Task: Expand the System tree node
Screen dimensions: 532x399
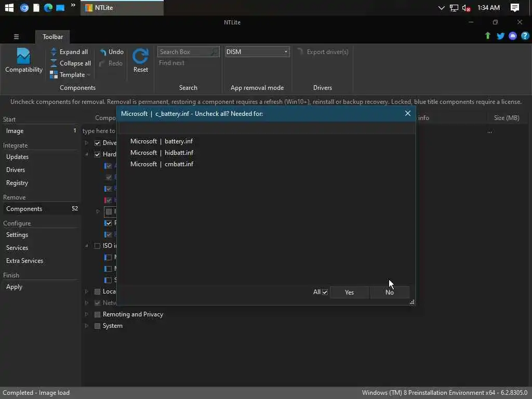Action: coord(87,326)
